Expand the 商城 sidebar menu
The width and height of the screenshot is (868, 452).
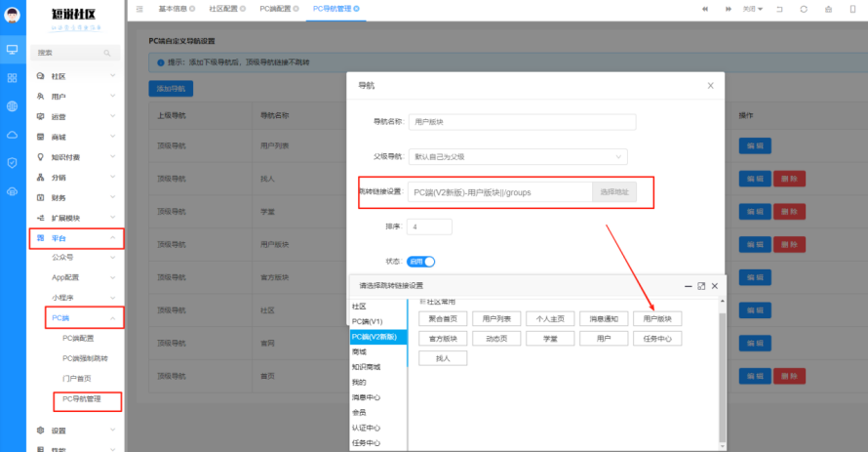tap(76, 137)
